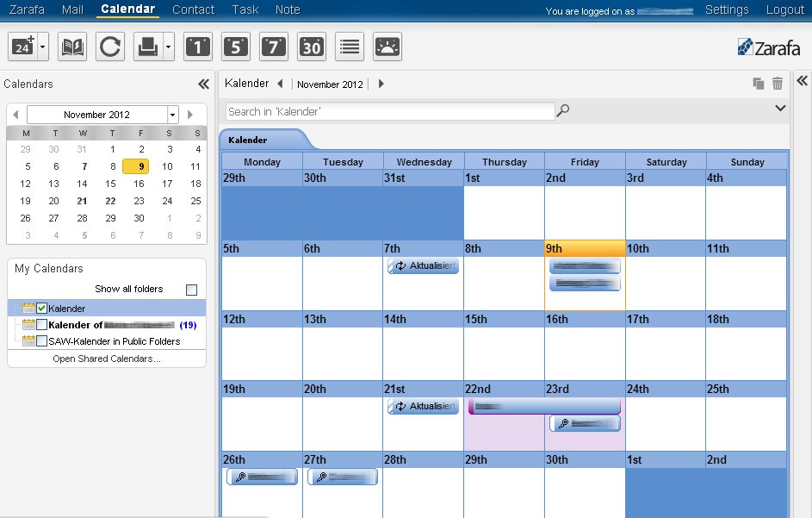Select day 9 in mini calendar
This screenshot has height=518, width=812.
[136, 166]
